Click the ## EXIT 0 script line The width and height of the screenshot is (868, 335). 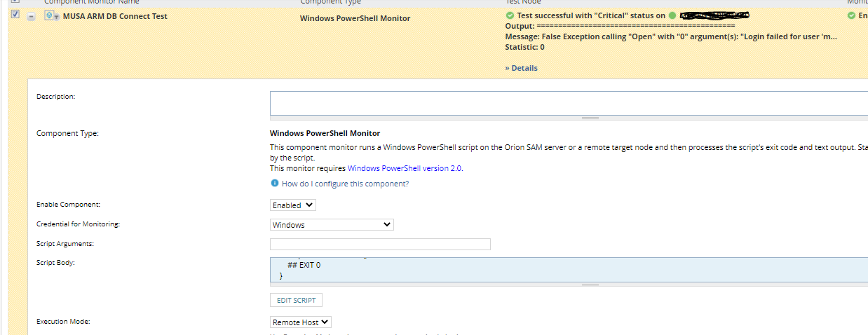tap(304, 266)
